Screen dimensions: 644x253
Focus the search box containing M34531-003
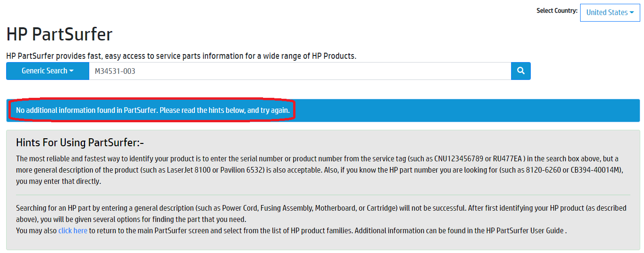point(300,71)
